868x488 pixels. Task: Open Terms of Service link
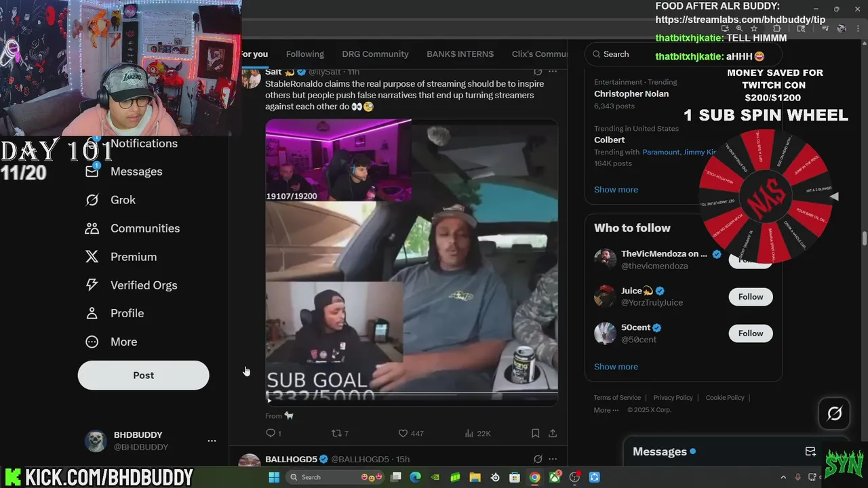617,398
